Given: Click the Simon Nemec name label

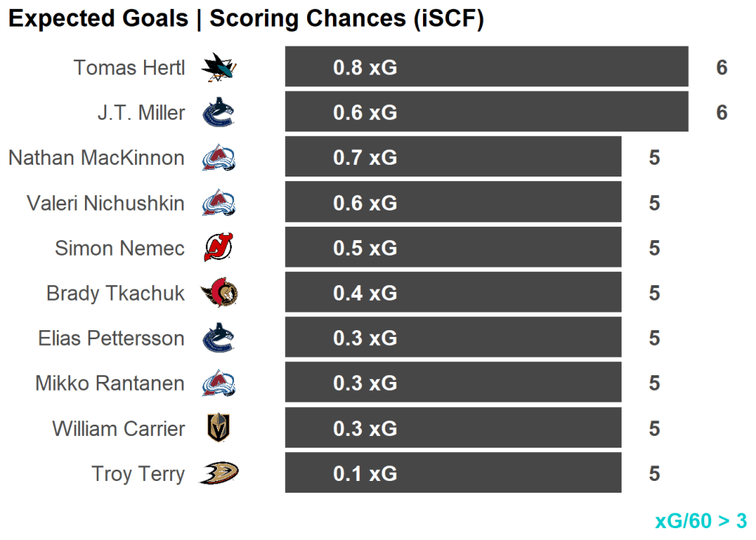Looking at the screenshot, I should pyautogui.click(x=120, y=248).
